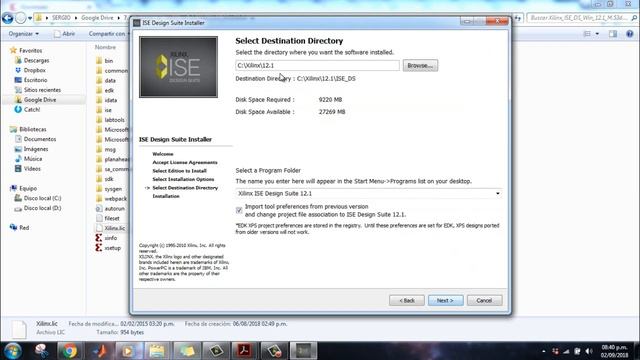Click Explorer back navigation arrow
Image resolution: width=640 pixels, height=360 pixels.
click(7, 18)
